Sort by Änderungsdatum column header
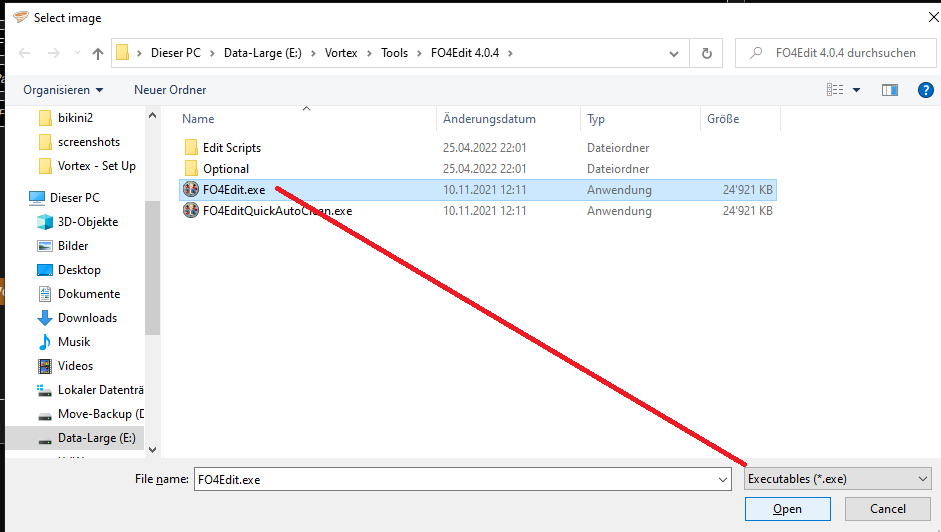This screenshot has height=532, width=941. pyautogui.click(x=489, y=119)
